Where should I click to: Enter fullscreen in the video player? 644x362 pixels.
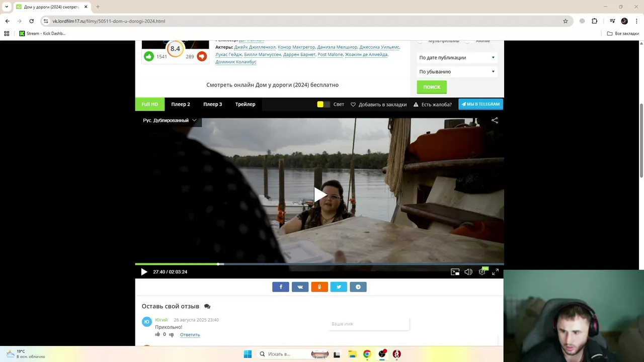tap(496, 272)
